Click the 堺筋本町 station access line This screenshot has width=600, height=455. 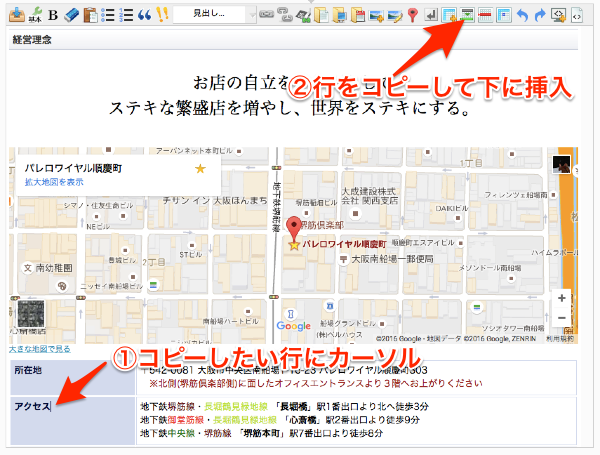pyautogui.click(x=261, y=433)
